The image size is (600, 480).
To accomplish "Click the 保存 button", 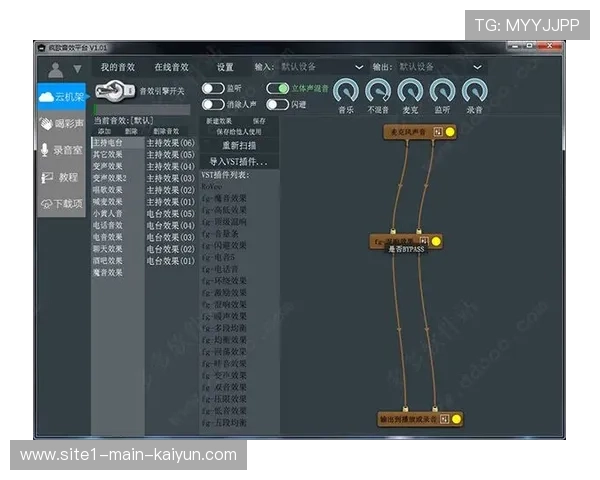I will [259, 121].
